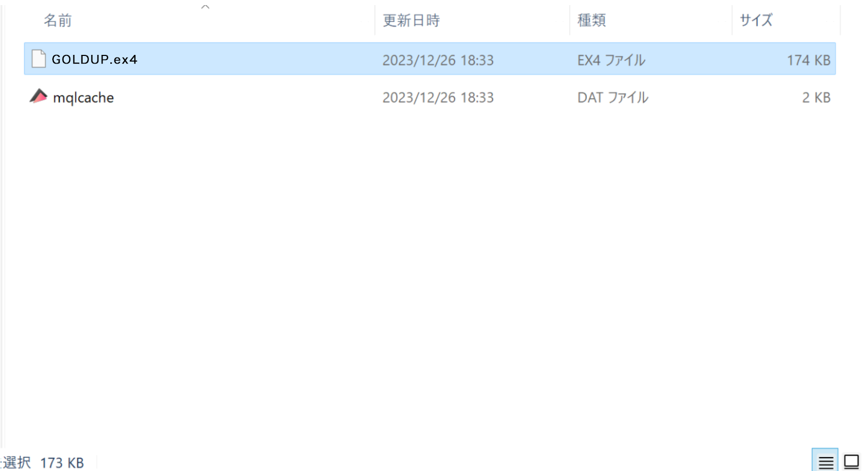
Task: Switch to details view icon
Action: tap(825, 462)
